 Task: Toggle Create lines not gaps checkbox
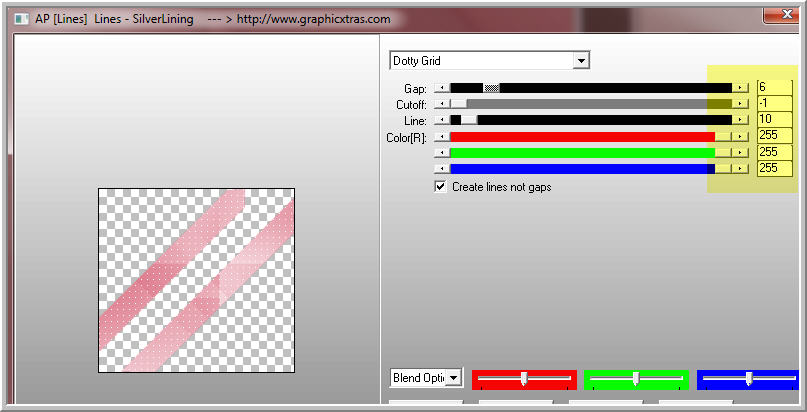440,187
